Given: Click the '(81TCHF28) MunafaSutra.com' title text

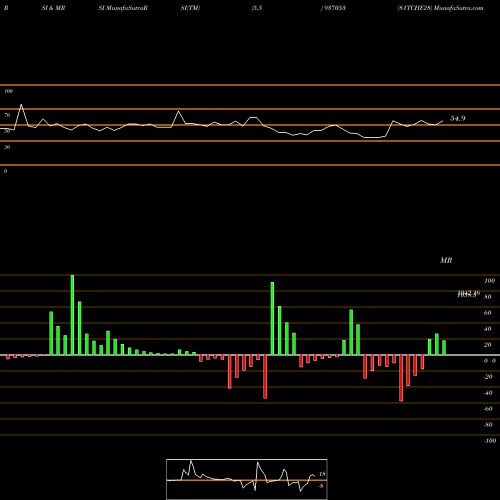Looking at the screenshot, I should [440, 8].
